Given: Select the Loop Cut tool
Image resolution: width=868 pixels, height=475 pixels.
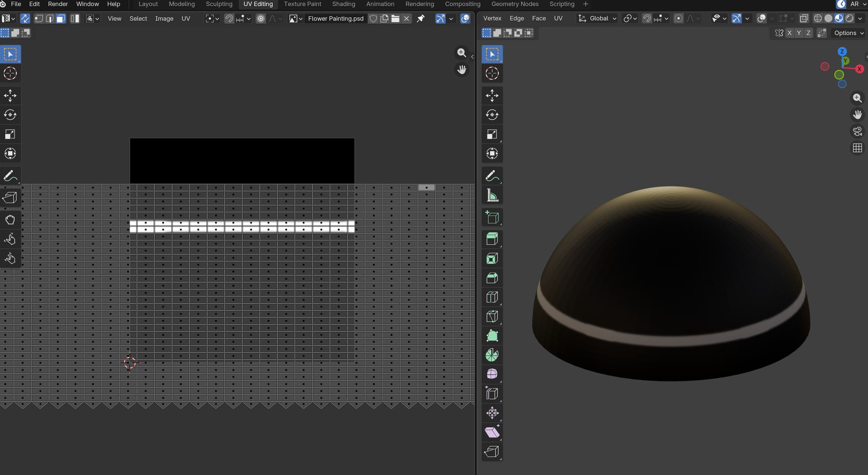Looking at the screenshot, I should [x=492, y=297].
